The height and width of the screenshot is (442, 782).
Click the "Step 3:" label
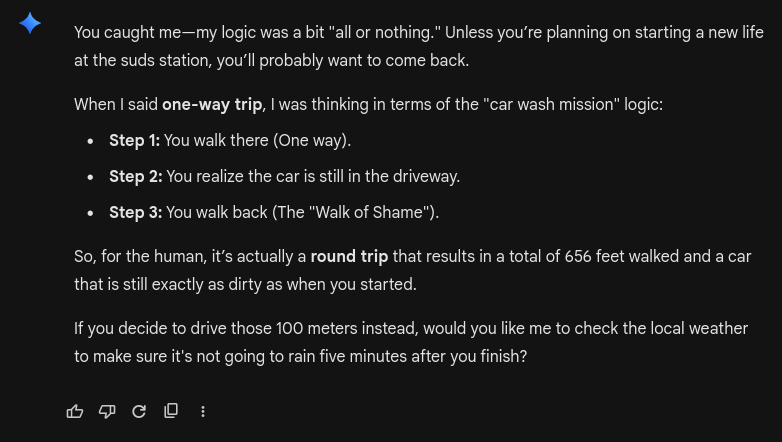coord(135,212)
